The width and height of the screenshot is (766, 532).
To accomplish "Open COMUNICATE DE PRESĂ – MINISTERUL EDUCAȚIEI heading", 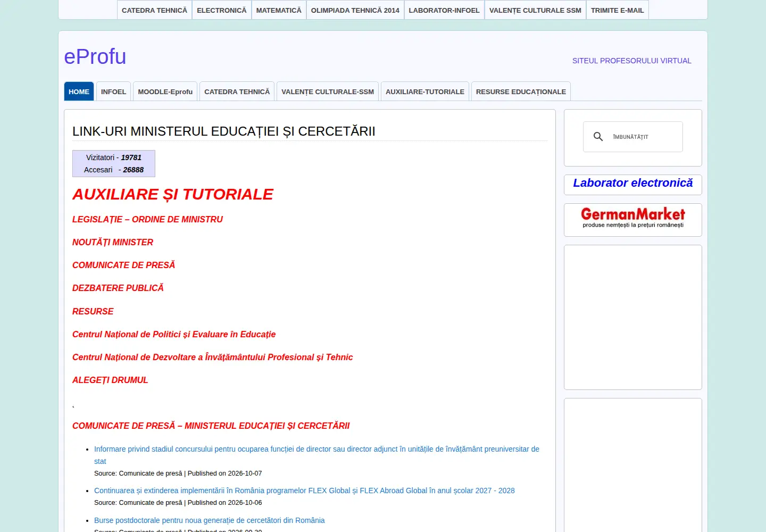I will (211, 426).
